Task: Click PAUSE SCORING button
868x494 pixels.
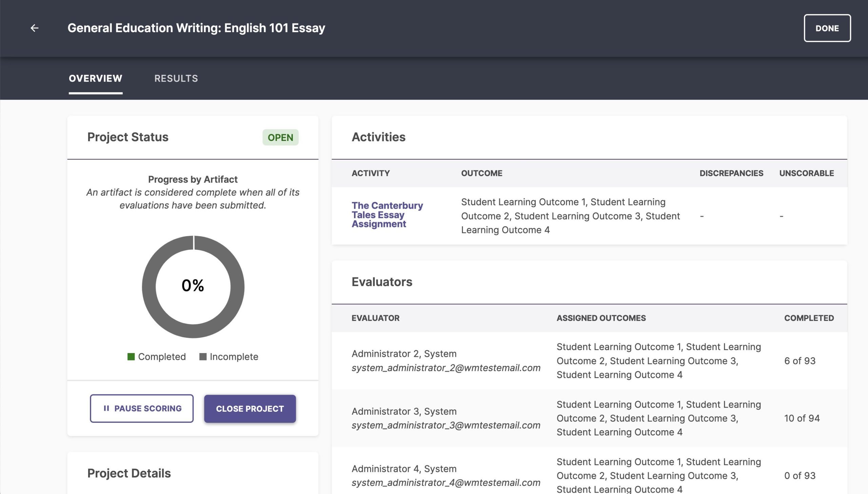Action: 142,408
